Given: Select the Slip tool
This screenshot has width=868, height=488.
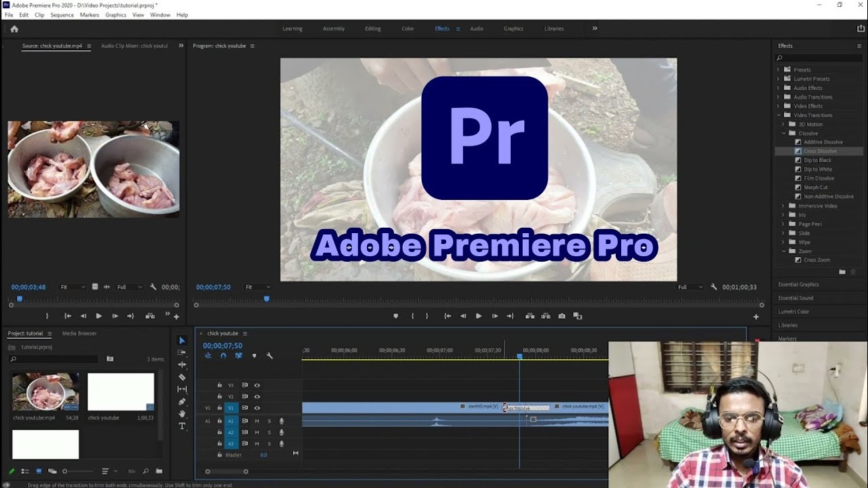Looking at the screenshot, I should coord(182,389).
